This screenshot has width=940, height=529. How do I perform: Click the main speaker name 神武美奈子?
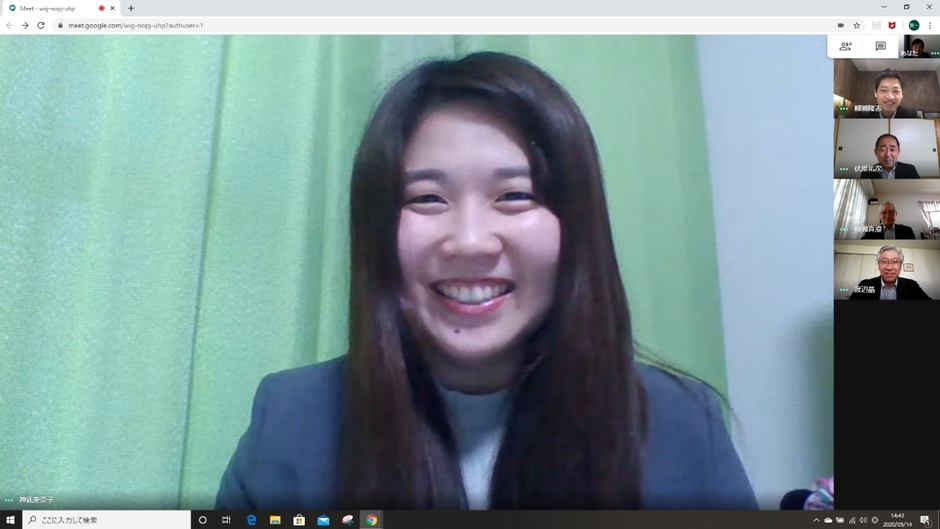(36, 500)
